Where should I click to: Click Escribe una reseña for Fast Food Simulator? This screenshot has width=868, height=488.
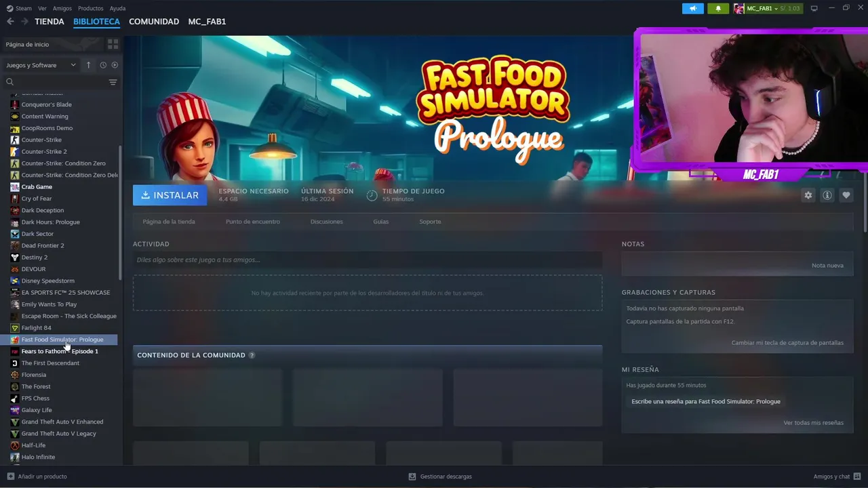click(706, 401)
